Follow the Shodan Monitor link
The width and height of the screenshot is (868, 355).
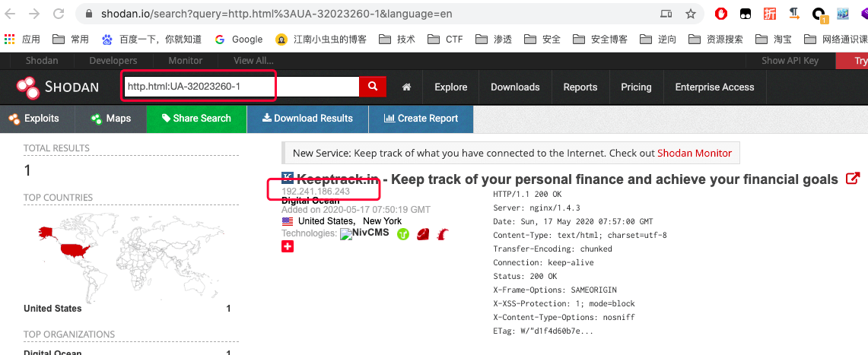coord(695,153)
